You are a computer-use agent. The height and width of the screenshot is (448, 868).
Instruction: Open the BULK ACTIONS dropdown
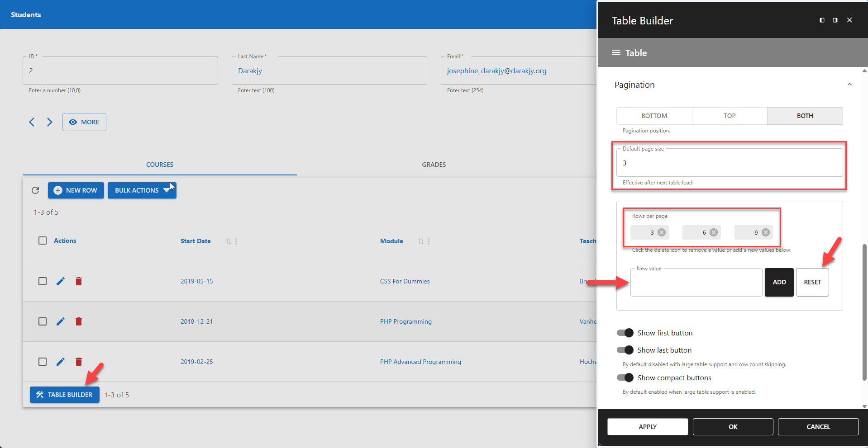[x=142, y=190]
